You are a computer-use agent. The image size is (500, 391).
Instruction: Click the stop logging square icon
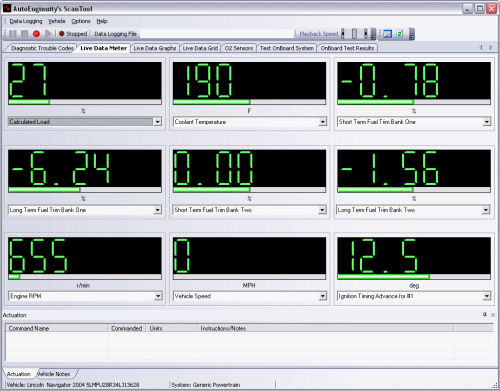(x=24, y=34)
